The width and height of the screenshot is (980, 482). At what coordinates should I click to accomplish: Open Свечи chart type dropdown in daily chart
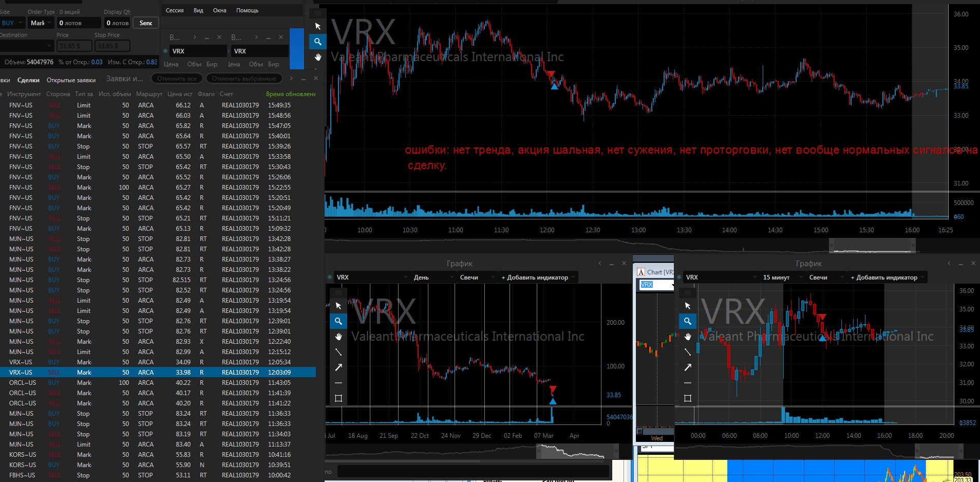pos(478,277)
